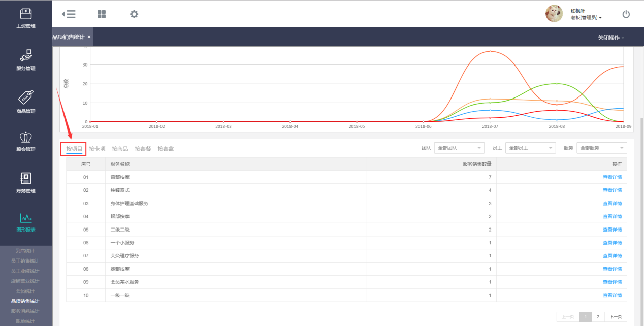
Task: Open the 全部服务 service dropdown
Action: (602, 148)
